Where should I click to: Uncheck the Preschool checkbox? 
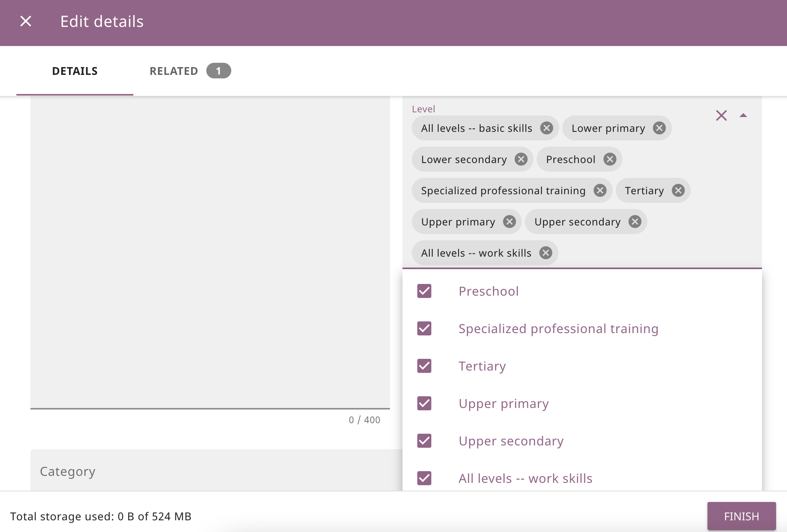[x=424, y=291]
